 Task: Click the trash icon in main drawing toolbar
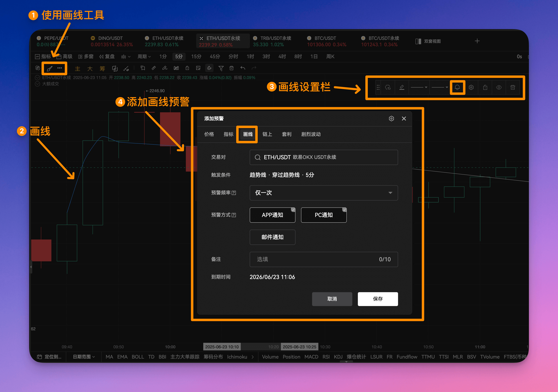(x=231, y=68)
